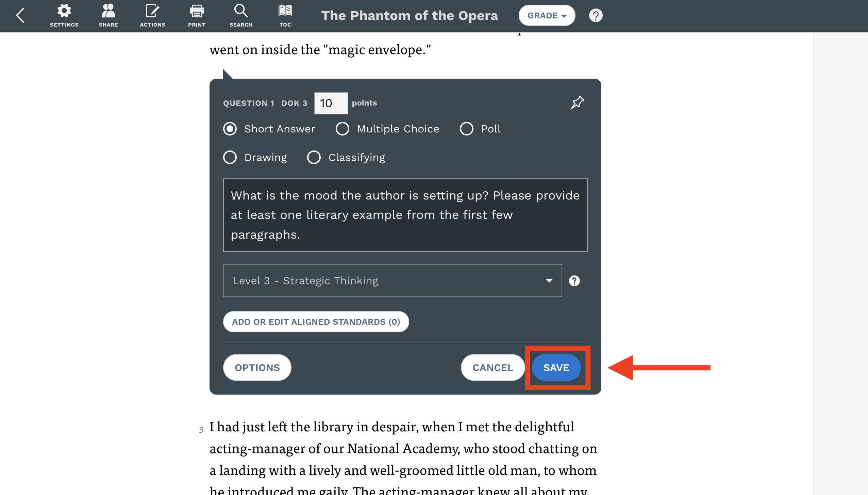Viewport: 868px width, 495px height.
Task: Save the question
Action: pyautogui.click(x=556, y=368)
